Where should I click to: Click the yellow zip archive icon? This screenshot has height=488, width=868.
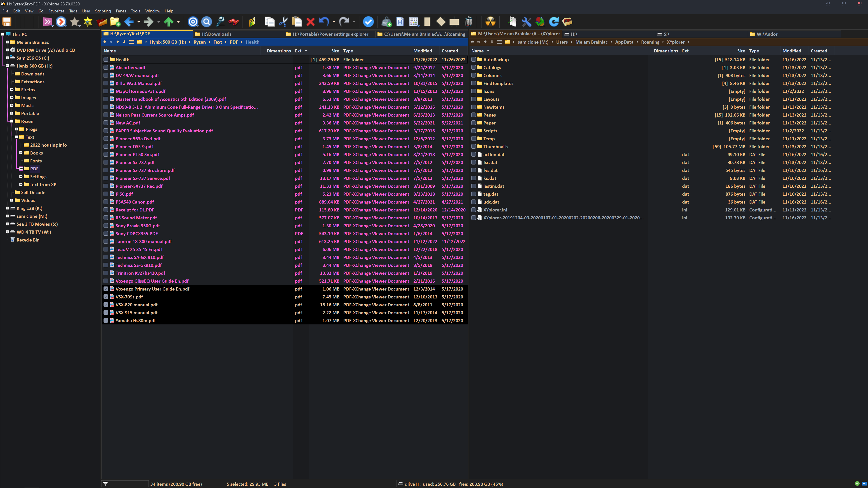point(252,22)
